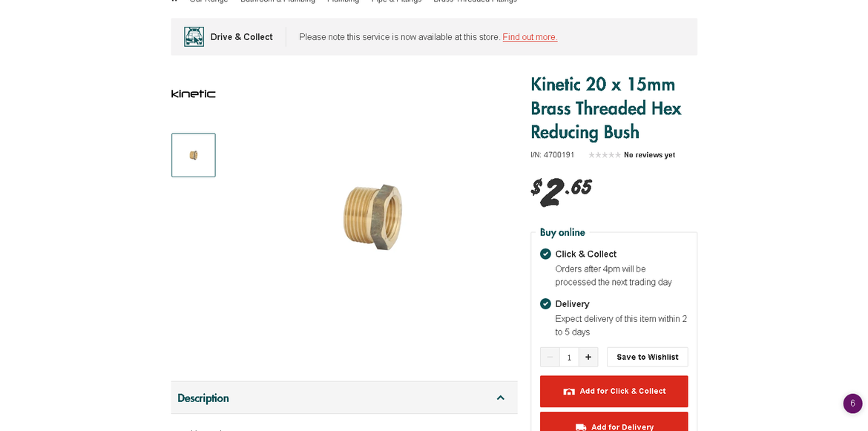Decrease quantity with the minus button

(x=550, y=357)
